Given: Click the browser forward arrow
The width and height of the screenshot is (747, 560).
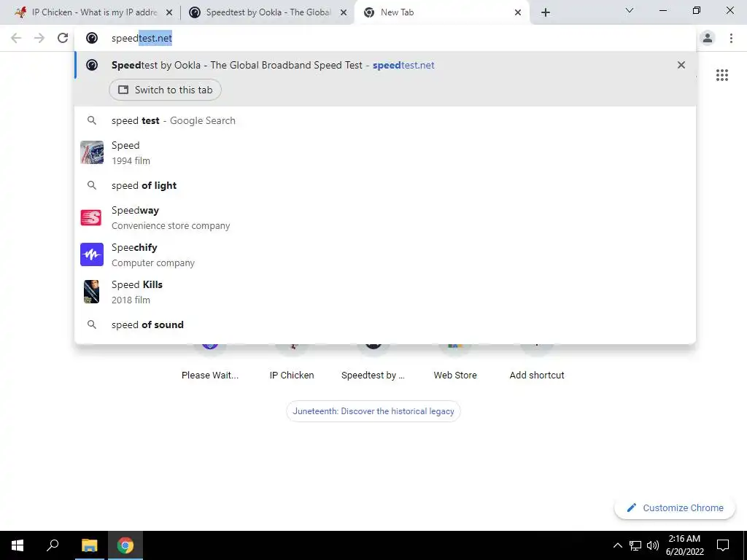Looking at the screenshot, I should click(39, 38).
